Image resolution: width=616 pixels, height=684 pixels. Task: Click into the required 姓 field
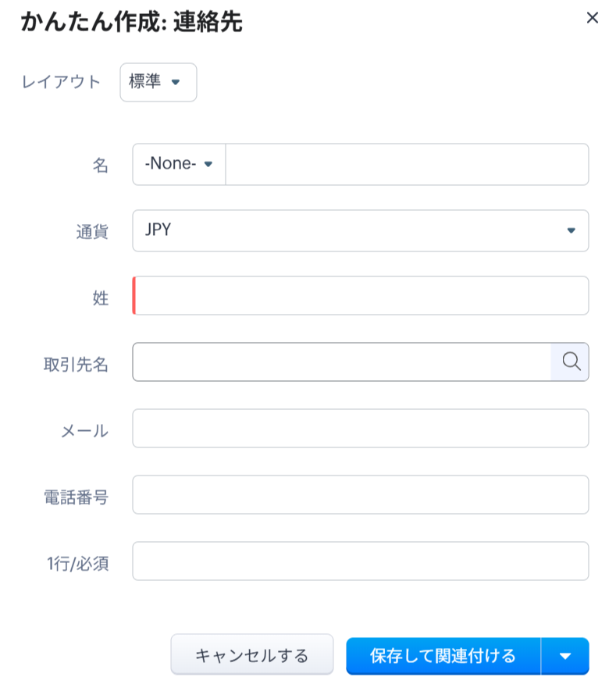tap(361, 296)
